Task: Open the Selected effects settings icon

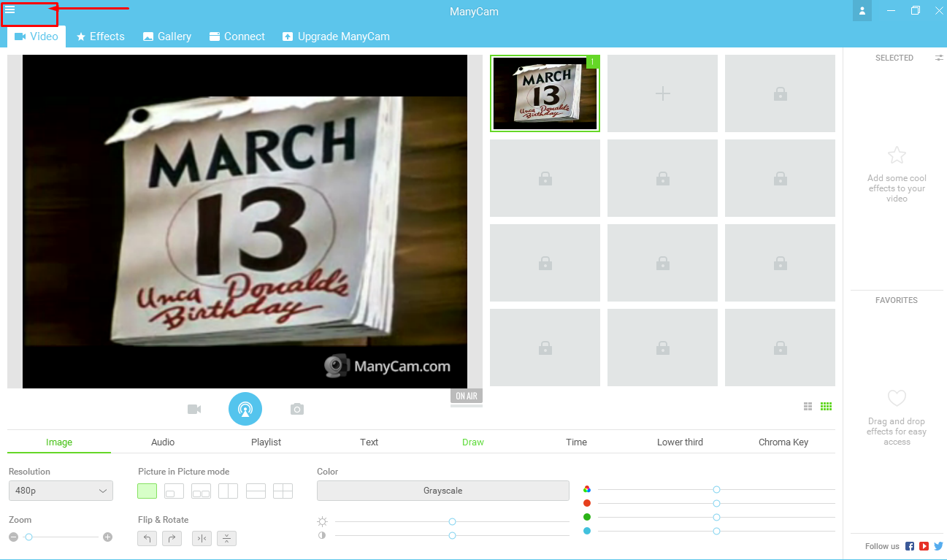Action: (940, 58)
